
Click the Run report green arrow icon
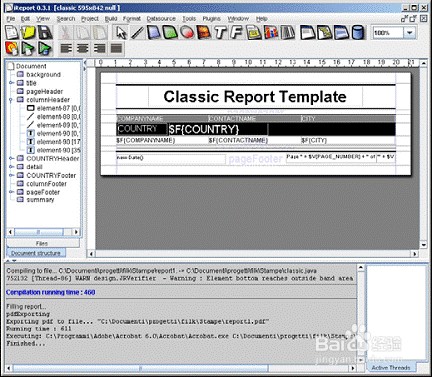[28, 49]
